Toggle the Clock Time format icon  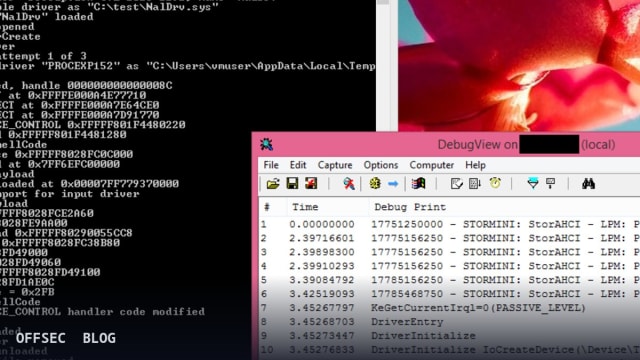point(495,184)
